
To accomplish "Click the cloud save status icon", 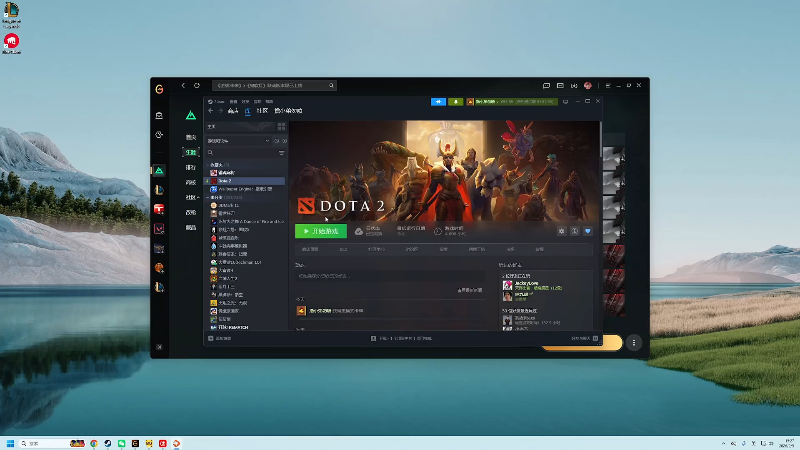I will coord(359,232).
